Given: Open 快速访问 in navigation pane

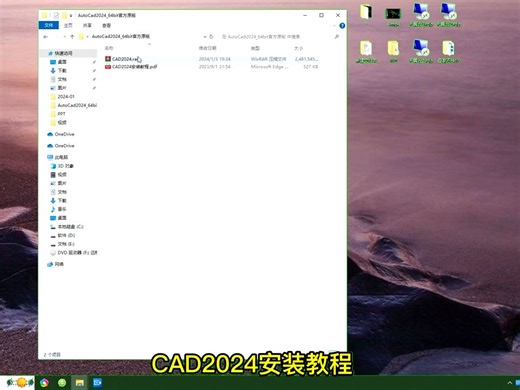Looking at the screenshot, I should pos(63,53).
